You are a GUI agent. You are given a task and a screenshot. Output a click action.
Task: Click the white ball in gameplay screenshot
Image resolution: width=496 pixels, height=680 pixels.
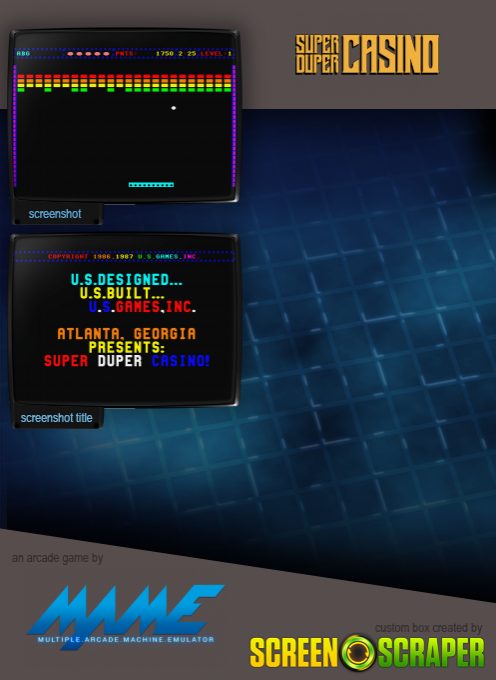pos(173,108)
